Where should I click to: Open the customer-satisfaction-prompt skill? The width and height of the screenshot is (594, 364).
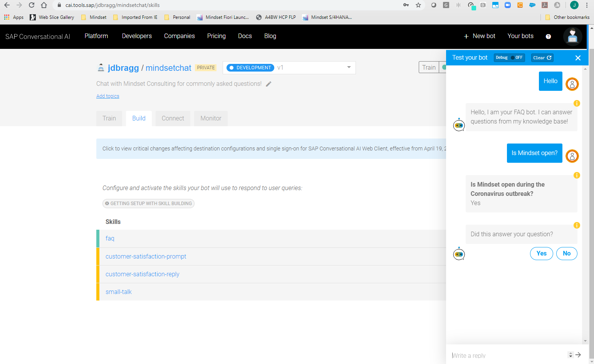[x=146, y=256]
